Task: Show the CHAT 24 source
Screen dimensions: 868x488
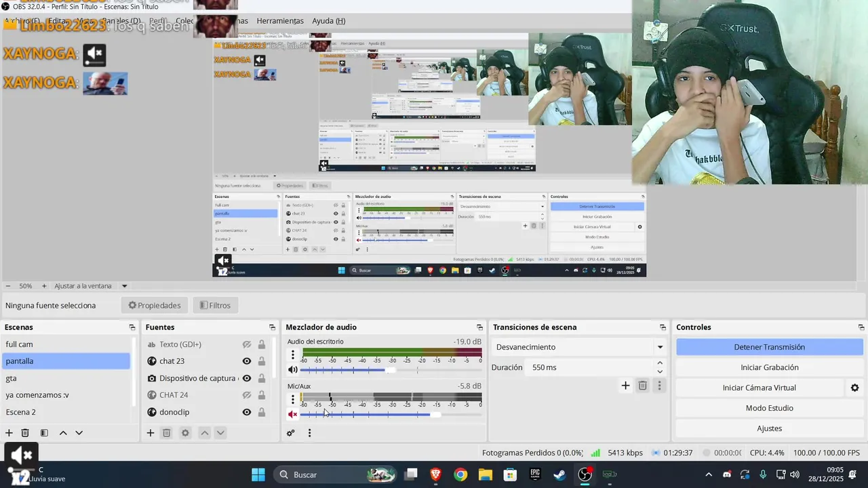Action: tap(247, 395)
